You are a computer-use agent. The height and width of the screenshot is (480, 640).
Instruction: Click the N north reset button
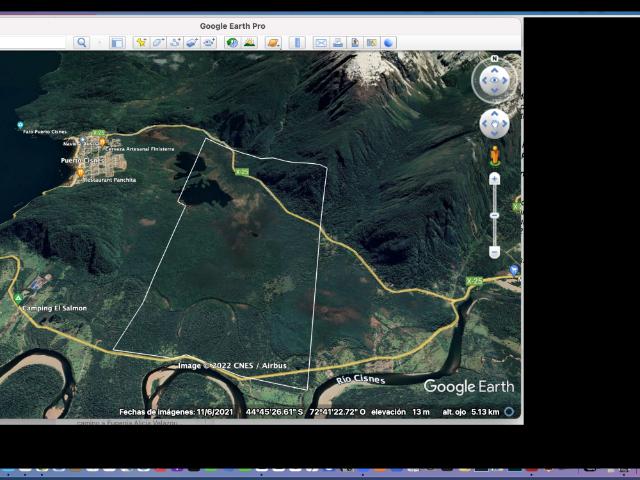pos(494,58)
